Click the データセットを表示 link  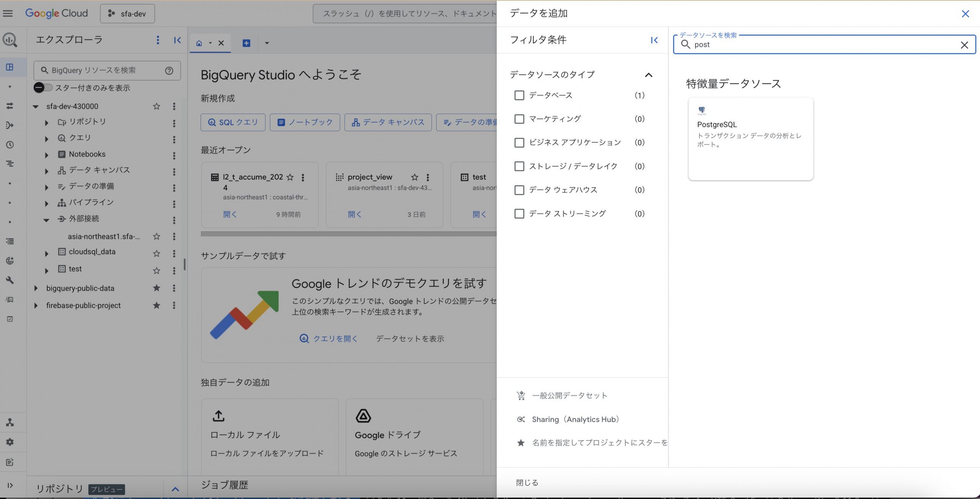pyautogui.click(x=410, y=339)
